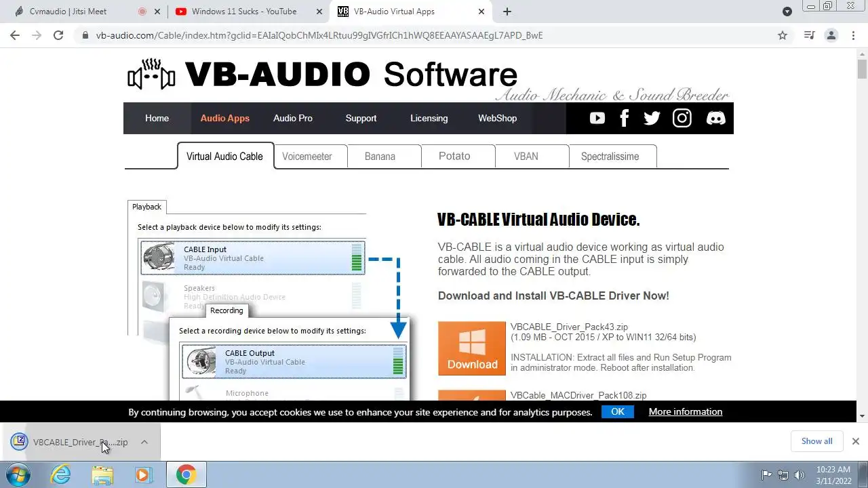Screen dimensions: 868x488
Task: Click the browser forward arrow
Action: (37, 35)
